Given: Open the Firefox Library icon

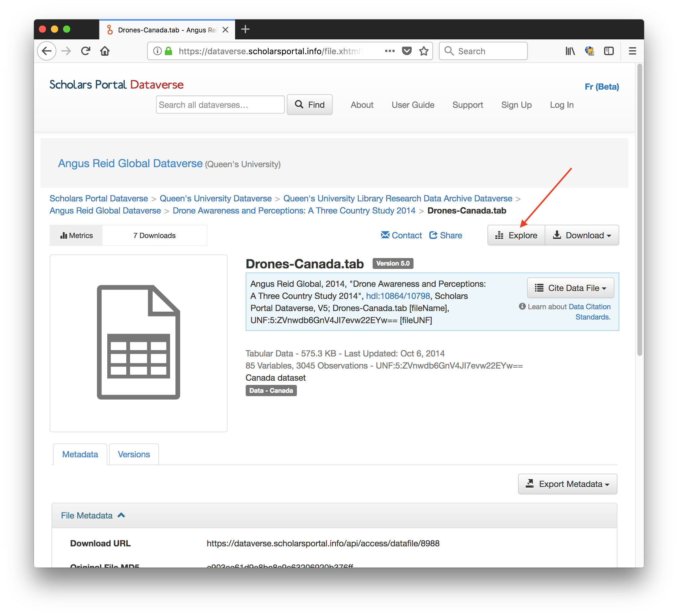Looking at the screenshot, I should click(x=570, y=51).
